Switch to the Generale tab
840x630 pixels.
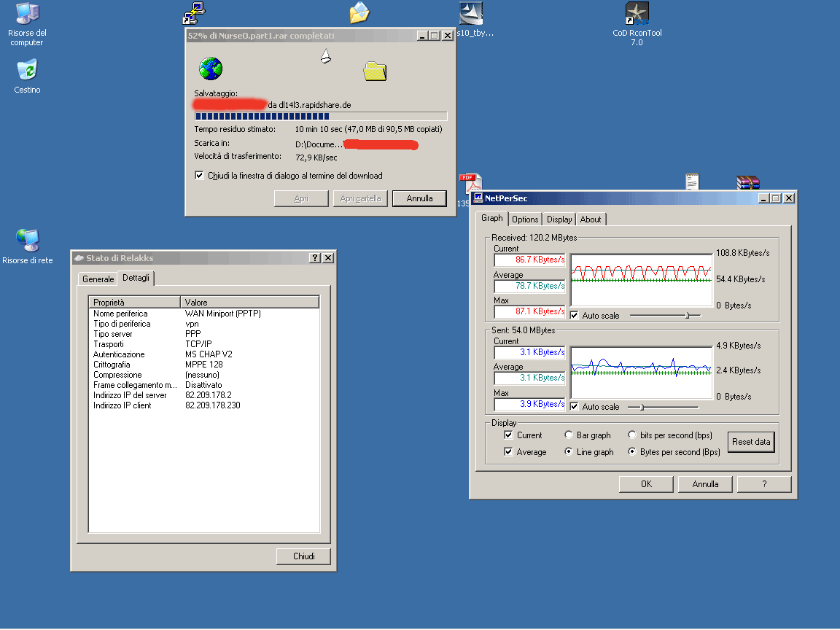(98, 279)
